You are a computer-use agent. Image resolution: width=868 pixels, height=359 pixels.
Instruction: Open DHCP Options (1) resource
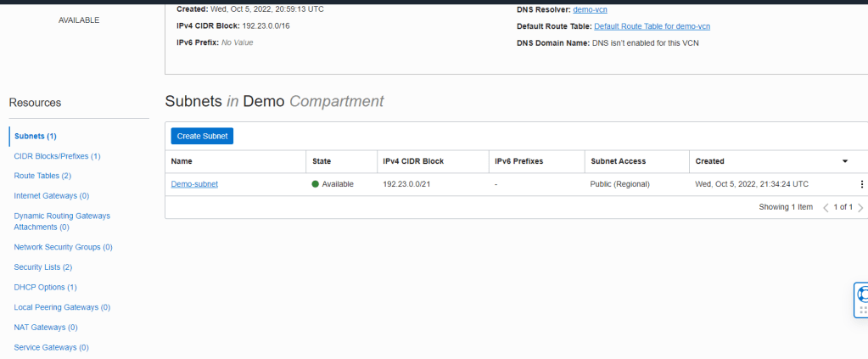45,288
